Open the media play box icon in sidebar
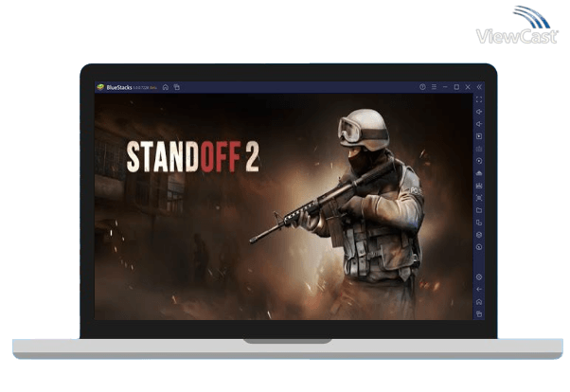This screenshot has height=392, width=570. pyautogui.click(x=479, y=136)
